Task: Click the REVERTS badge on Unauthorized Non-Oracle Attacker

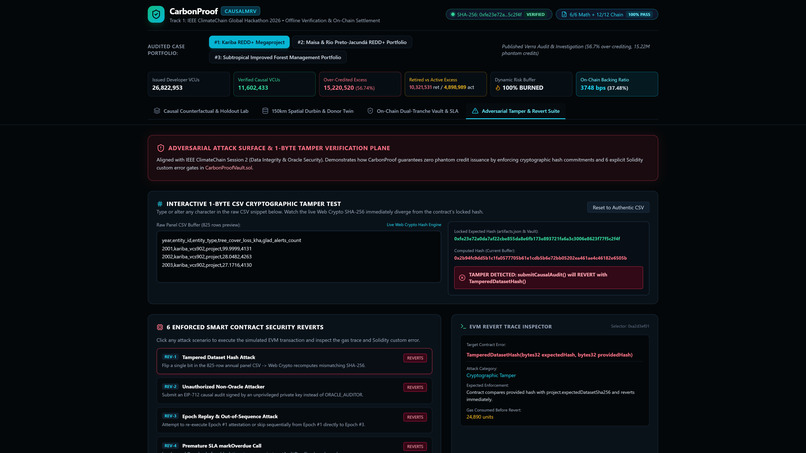Action: click(x=415, y=388)
